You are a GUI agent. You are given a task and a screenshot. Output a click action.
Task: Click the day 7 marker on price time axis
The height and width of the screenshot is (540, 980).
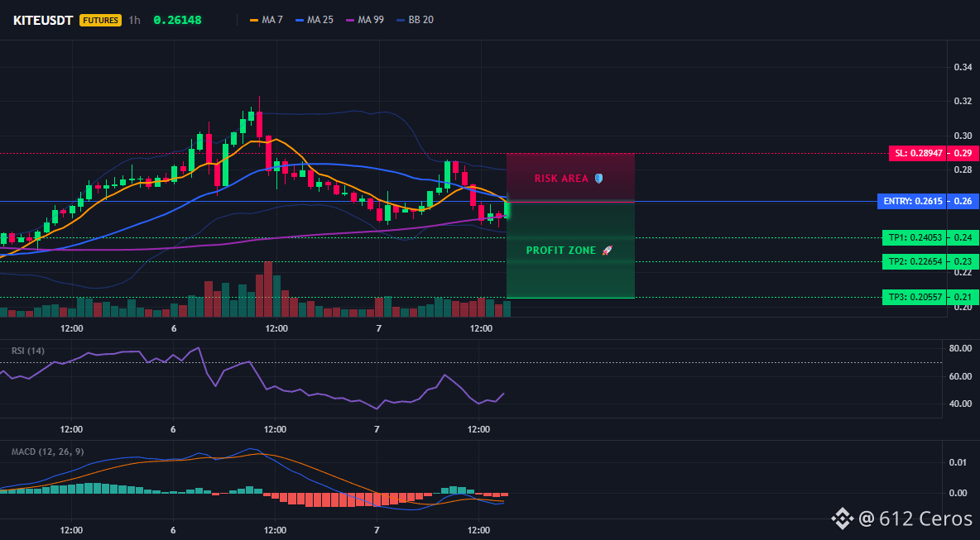(378, 328)
